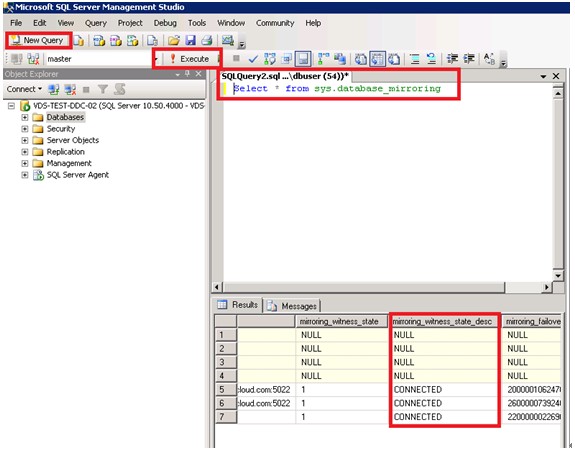Toggle Object Explorer auto-hide pin
Image resolution: width=575 pixels, height=462 pixels.
click(x=188, y=74)
